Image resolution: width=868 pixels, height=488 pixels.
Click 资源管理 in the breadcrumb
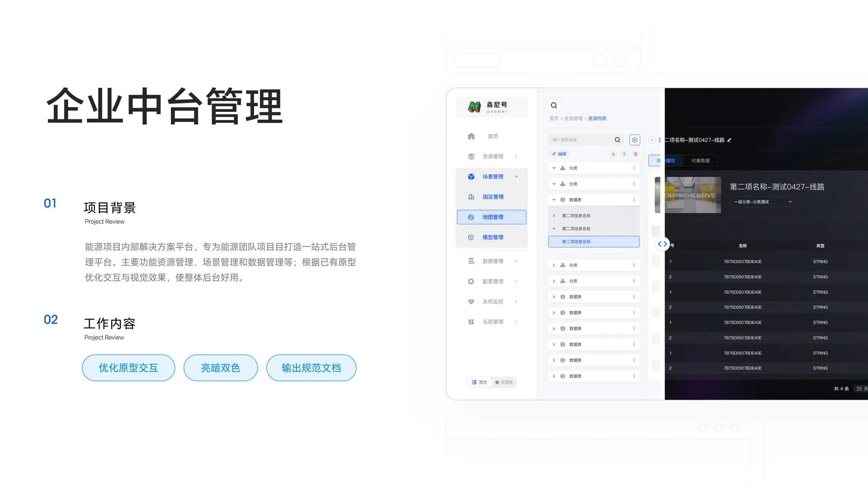(573, 118)
